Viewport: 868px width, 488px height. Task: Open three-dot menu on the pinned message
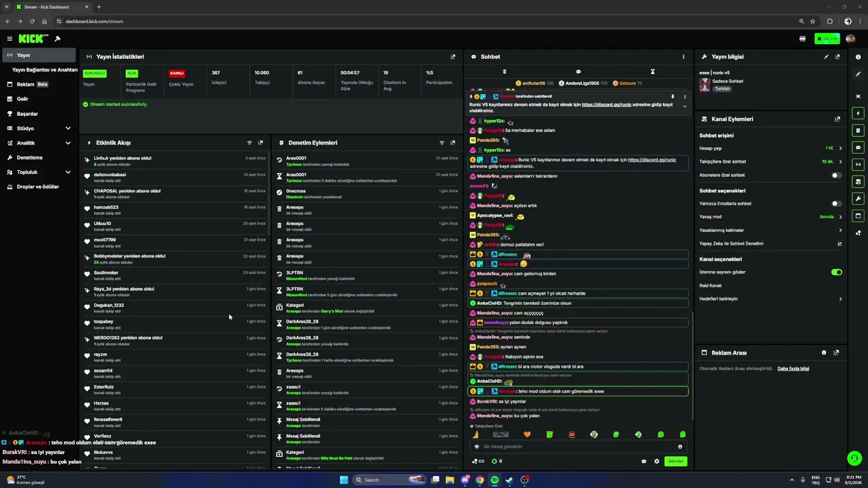(684, 97)
